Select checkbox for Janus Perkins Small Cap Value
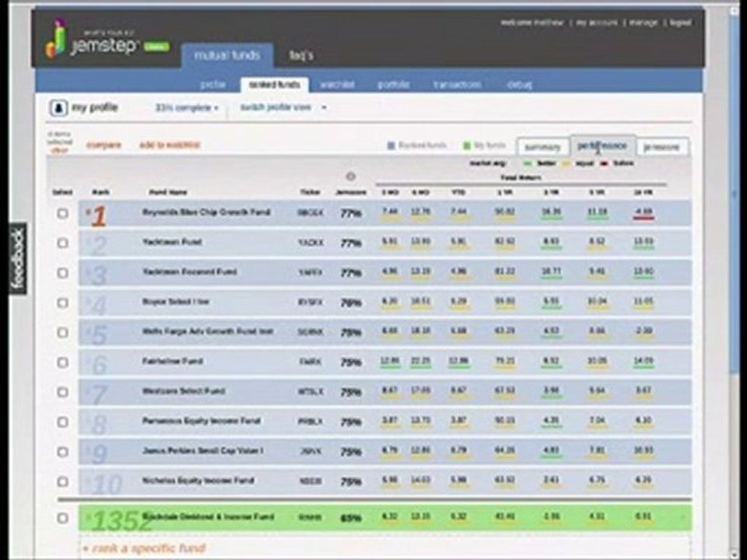Screen dimensions: 747x560 [x=62, y=451]
